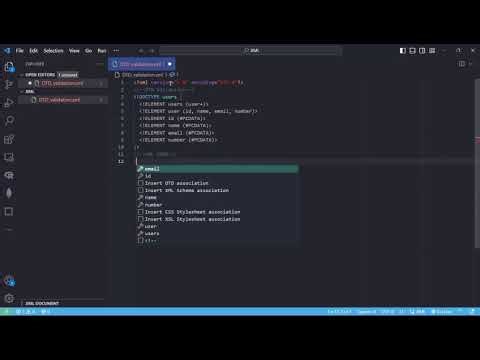
Task: Choose the email suggestion
Action: point(217,169)
